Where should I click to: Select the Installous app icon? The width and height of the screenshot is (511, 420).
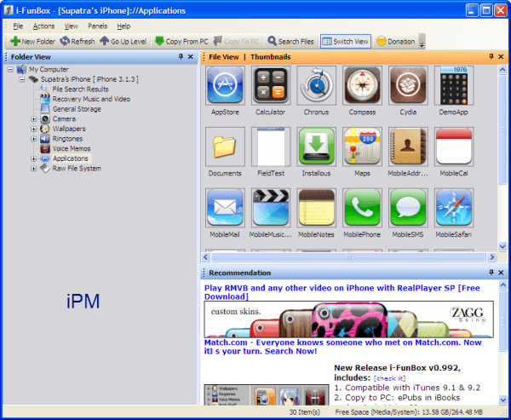(x=316, y=147)
